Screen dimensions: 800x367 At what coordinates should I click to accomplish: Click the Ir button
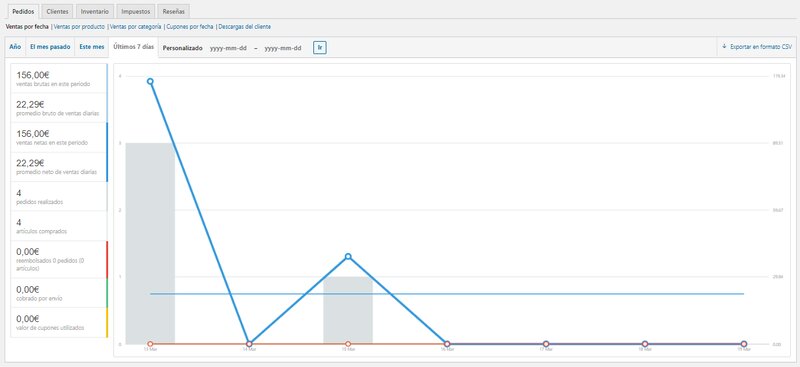[319, 48]
